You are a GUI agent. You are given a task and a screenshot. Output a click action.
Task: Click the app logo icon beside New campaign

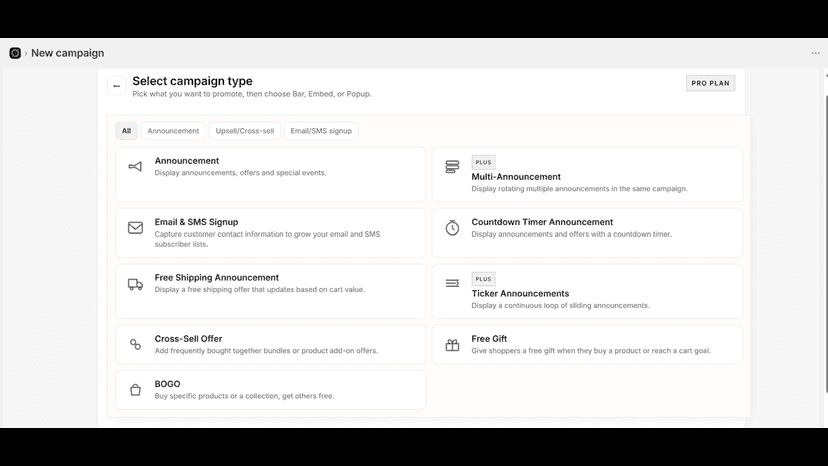point(15,53)
